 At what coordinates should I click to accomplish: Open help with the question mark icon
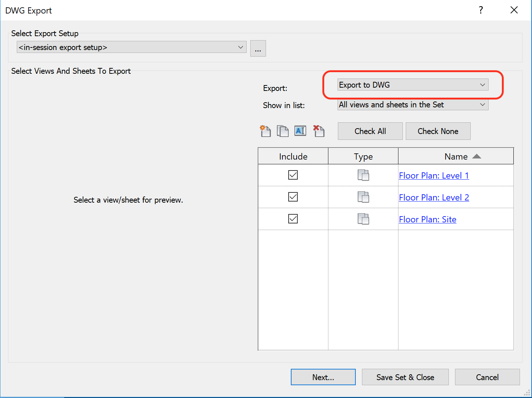pyautogui.click(x=481, y=10)
